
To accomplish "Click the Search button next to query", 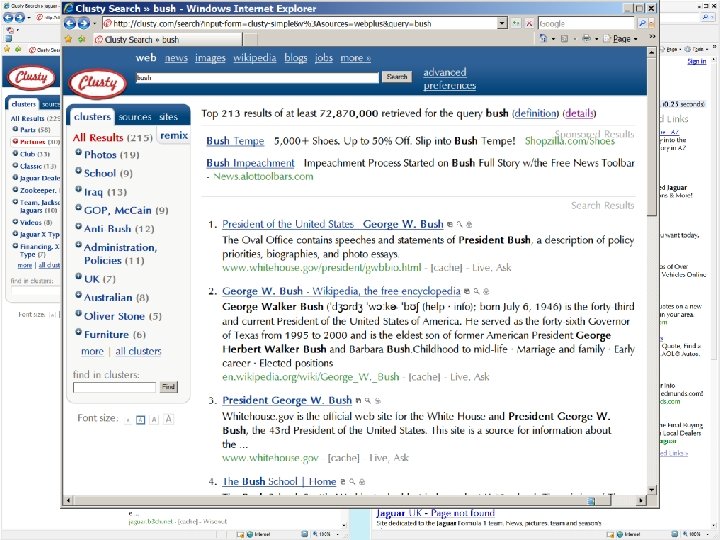I will coord(397,77).
